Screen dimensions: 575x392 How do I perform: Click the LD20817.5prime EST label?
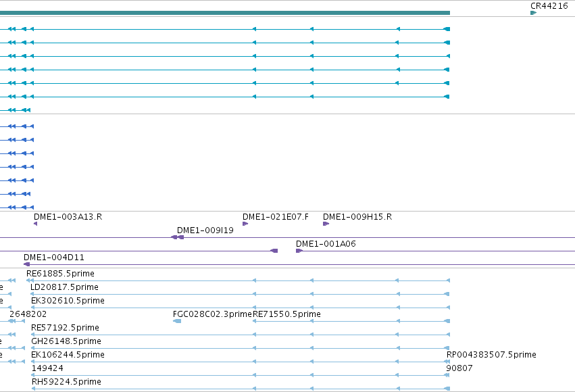click(x=64, y=287)
